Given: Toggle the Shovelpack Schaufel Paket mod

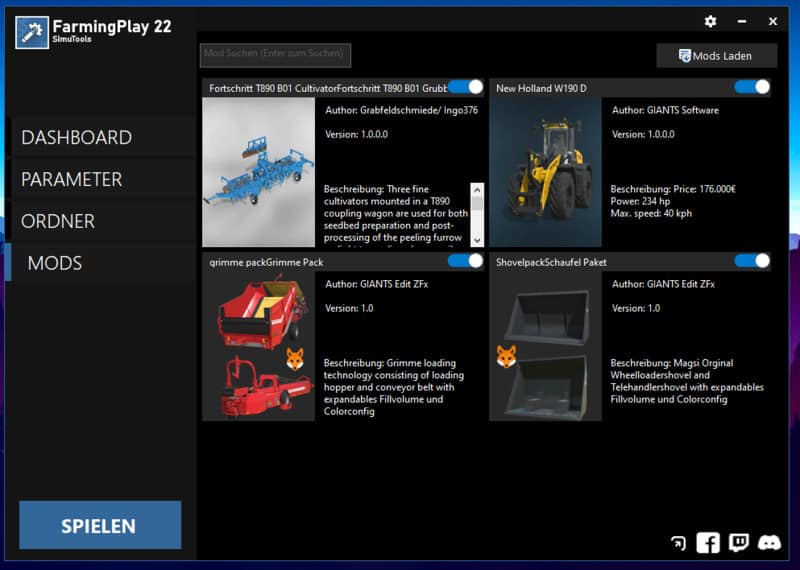Looking at the screenshot, I should point(752,261).
